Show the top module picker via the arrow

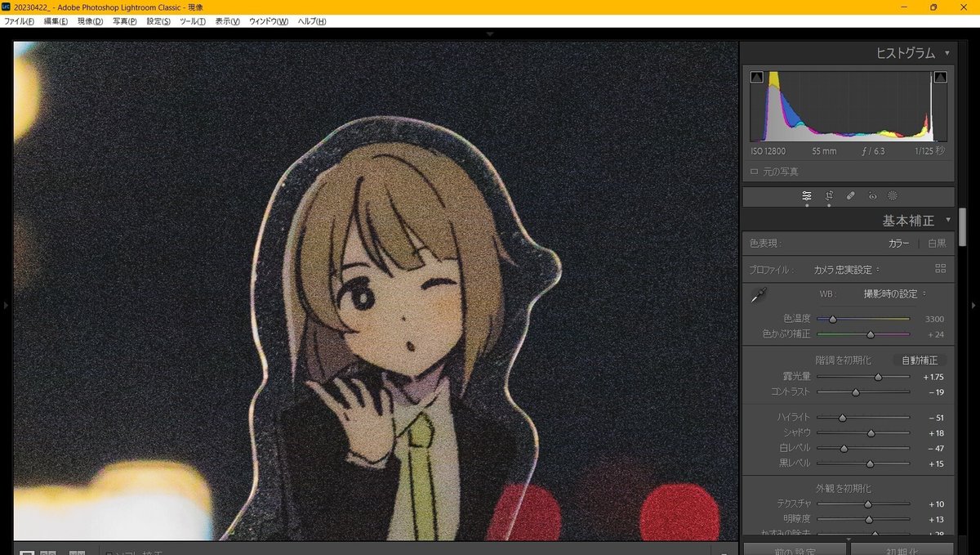point(490,34)
